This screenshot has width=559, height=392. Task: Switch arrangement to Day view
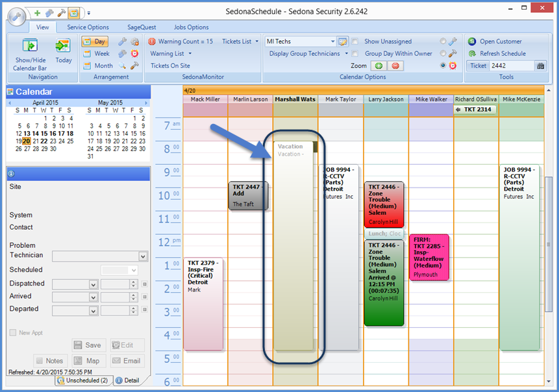coord(95,42)
